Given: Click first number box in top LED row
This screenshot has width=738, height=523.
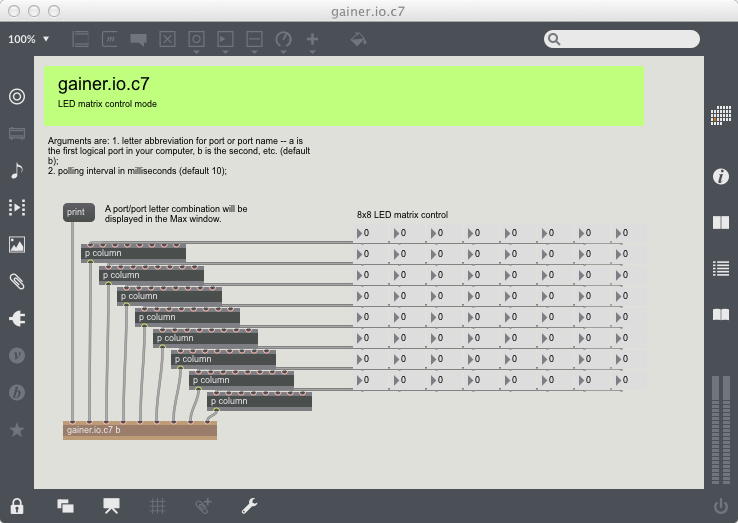Looking at the screenshot, I should 371,233.
